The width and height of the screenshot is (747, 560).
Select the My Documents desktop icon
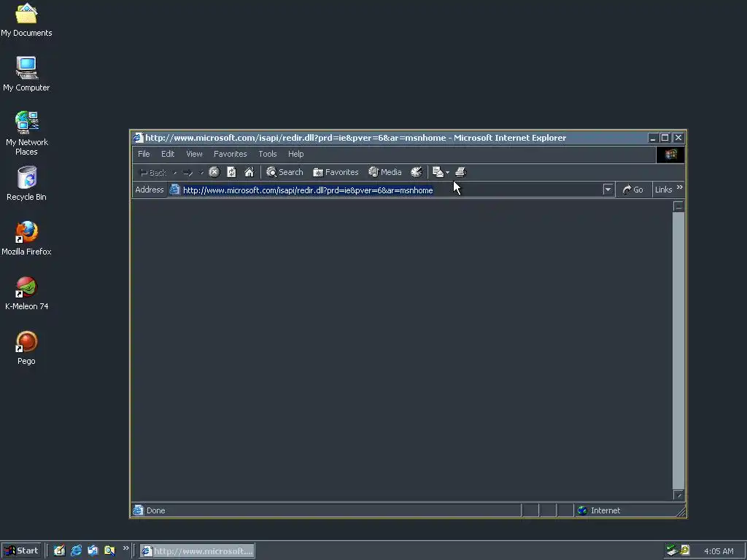(x=26, y=20)
